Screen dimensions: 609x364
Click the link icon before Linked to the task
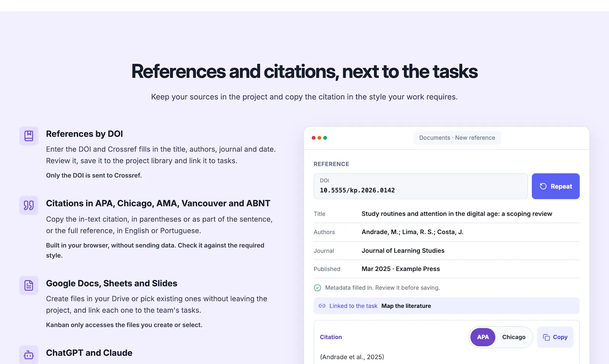pyautogui.click(x=322, y=306)
